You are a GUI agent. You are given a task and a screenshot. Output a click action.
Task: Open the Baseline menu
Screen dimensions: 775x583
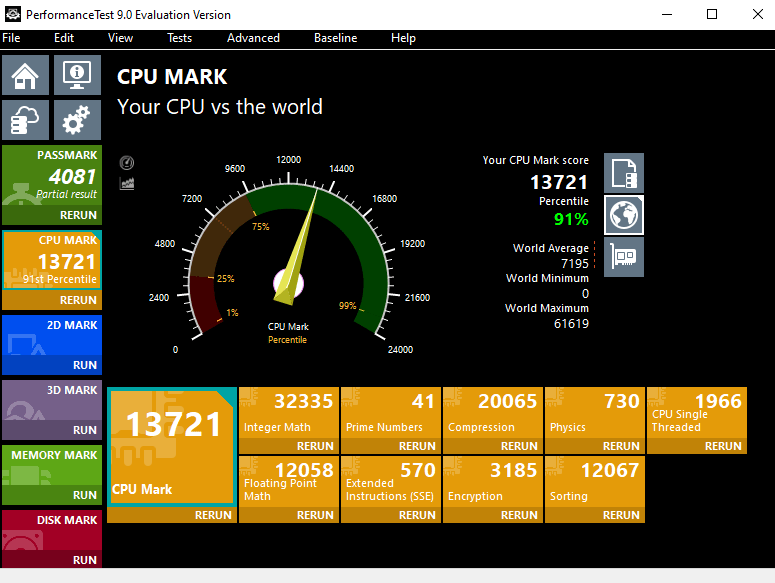(x=336, y=38)
